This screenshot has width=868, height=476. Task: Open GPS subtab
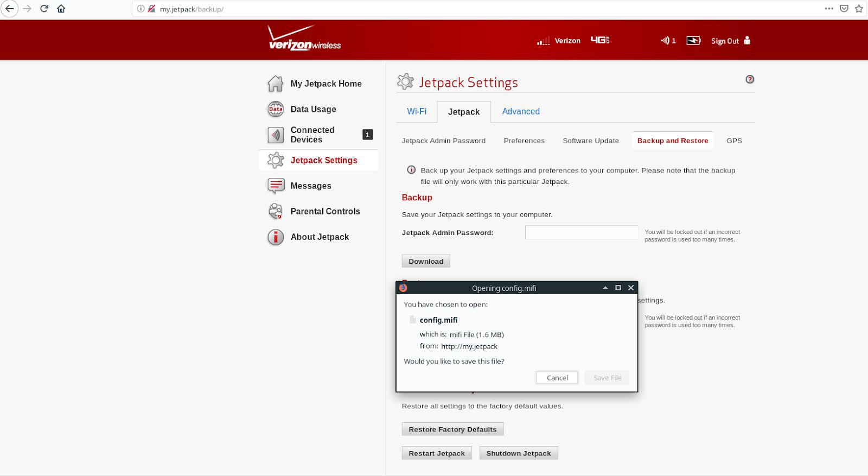coord(734,141)
